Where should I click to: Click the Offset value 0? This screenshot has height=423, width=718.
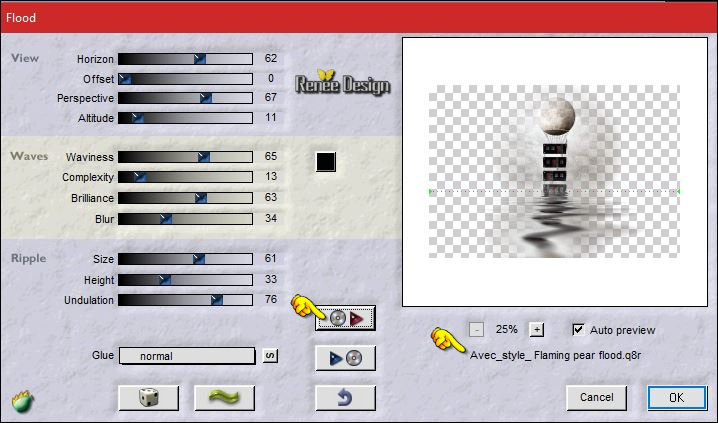click(x=271, y=78)
